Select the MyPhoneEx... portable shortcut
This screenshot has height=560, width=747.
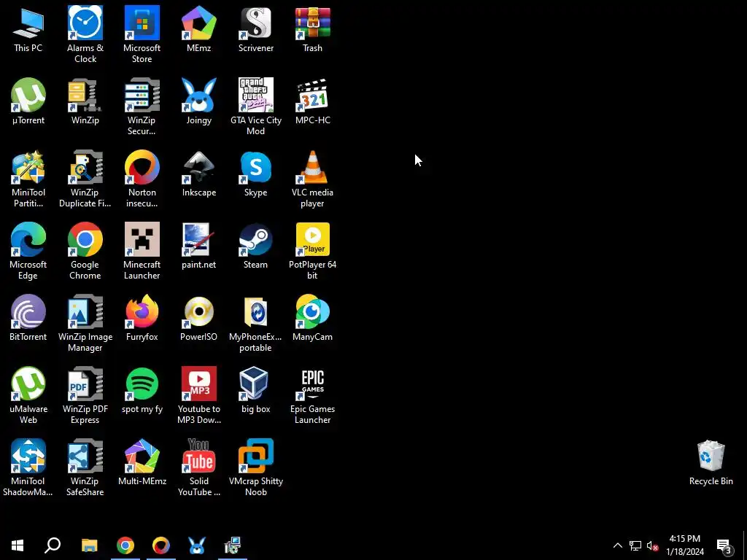pos(256,323)
